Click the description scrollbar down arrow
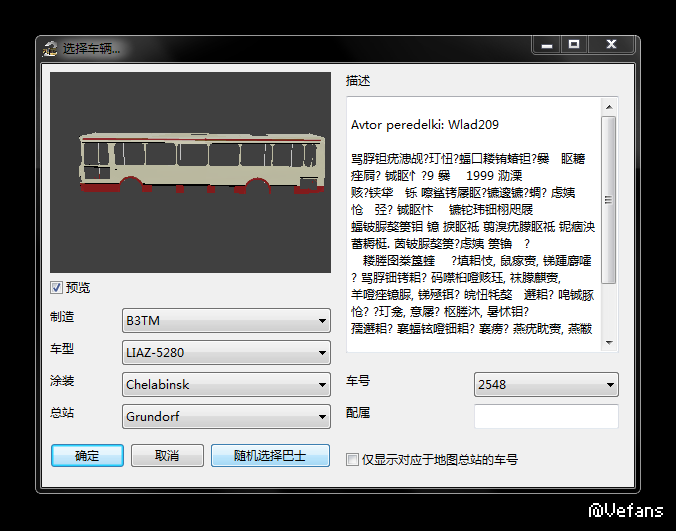The image size is (676, 531). (609, 343)
